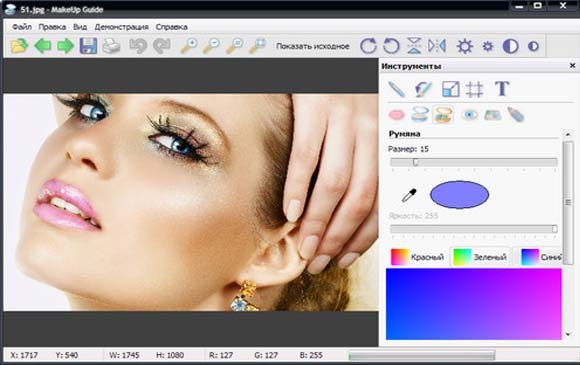The image size is (580, 365).
Task: Switch to the Синий color tab
Action: point(540,257)
